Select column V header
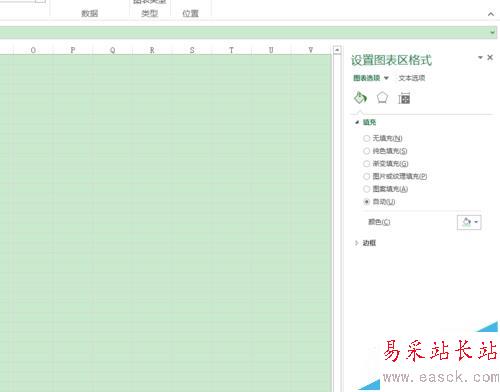Screen dimensions: 500x392 pyautogui.click(x=311, y=50)
